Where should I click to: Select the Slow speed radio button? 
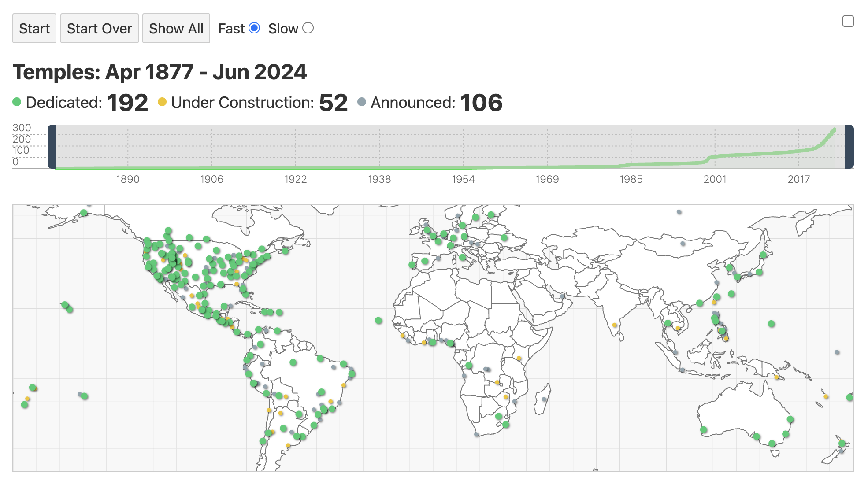click(308, 28)
